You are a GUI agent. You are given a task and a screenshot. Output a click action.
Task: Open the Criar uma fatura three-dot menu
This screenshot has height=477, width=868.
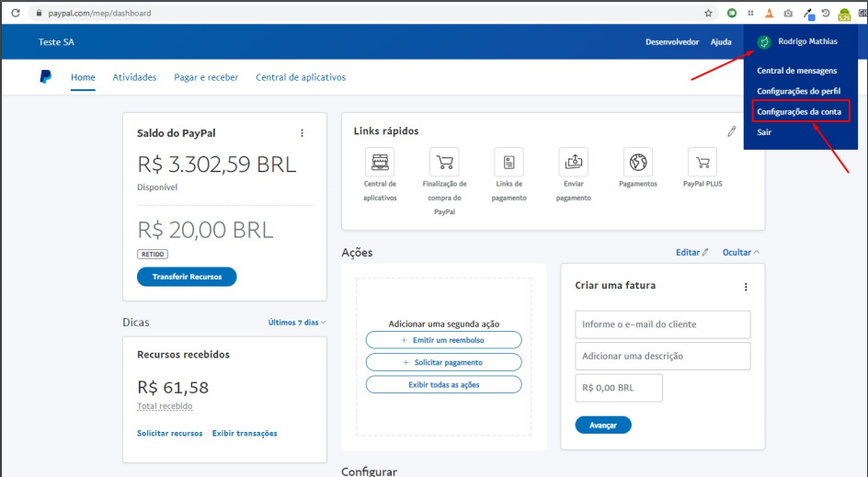(x=746, y=287)
